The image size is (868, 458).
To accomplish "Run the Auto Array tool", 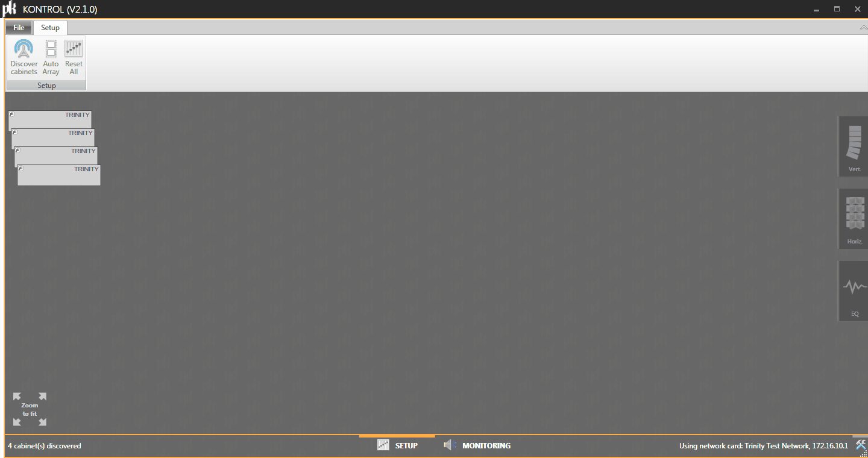I will [51, 58].
